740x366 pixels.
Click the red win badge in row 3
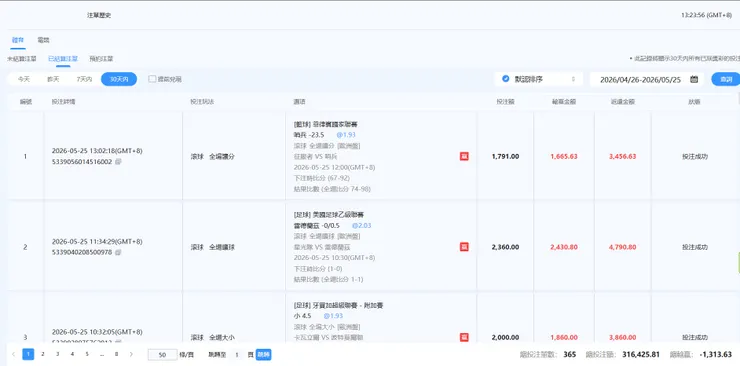pos(464,337)
